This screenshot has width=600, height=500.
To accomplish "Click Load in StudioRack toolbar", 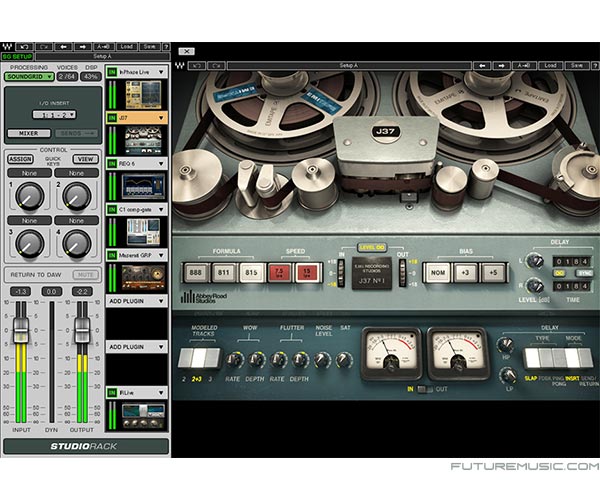I will pos(126,47).
